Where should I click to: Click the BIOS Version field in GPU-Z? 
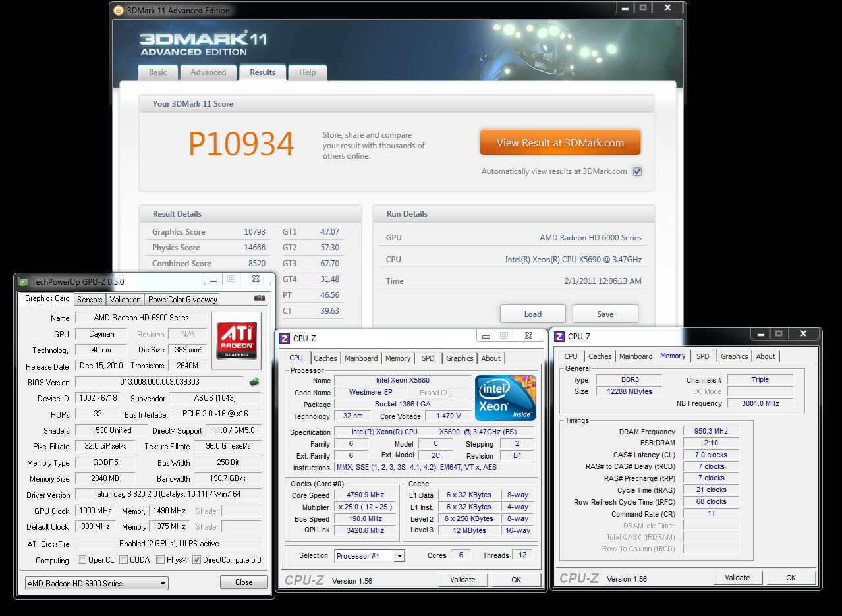[160, 382]
